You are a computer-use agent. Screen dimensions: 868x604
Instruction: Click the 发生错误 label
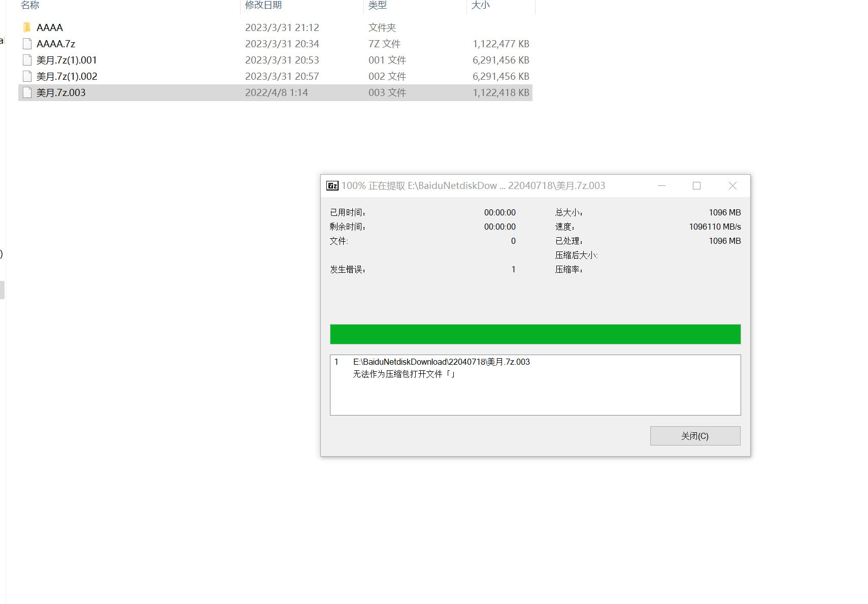point(348,269)
